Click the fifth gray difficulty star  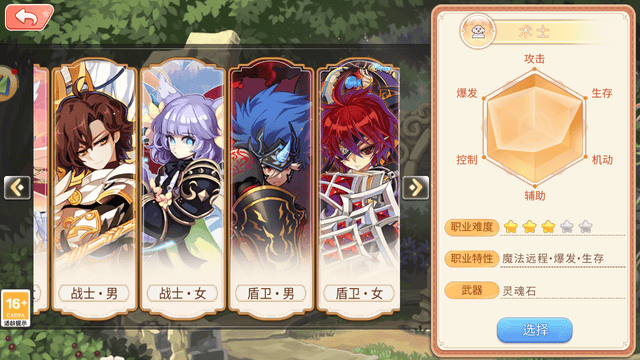coord(585,226)
